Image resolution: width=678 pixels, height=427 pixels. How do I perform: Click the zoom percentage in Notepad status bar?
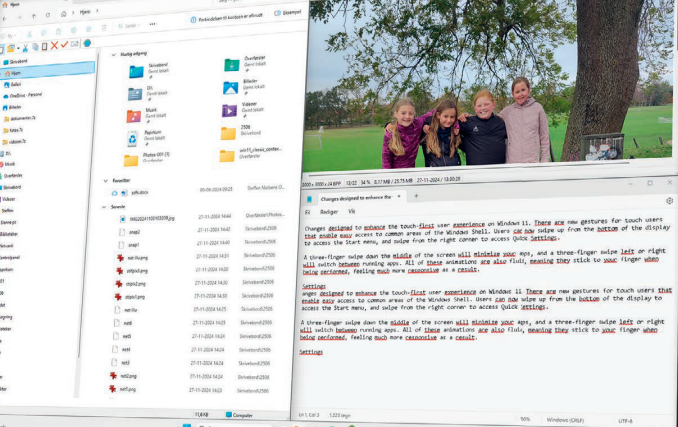tap(525, 419)
